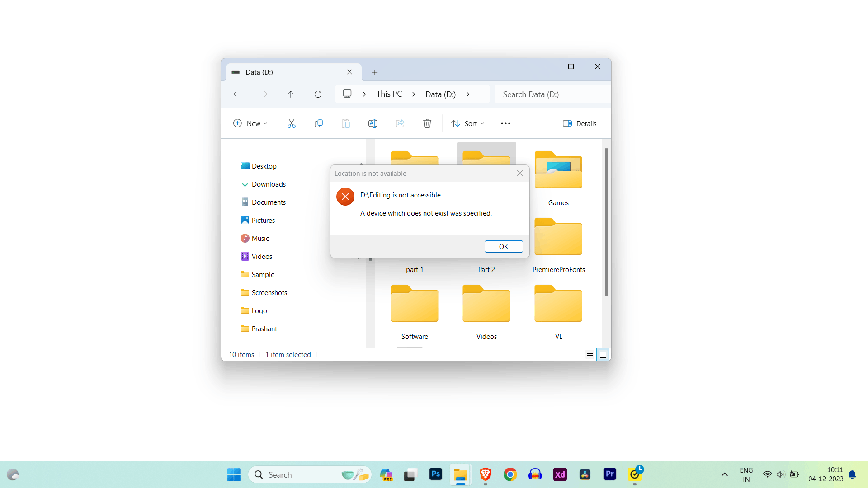Image resolution: width=868 pixels, height=488 pixels.
Task: Click the Rename icon in toolbar
Action: [x=373, y=123]
